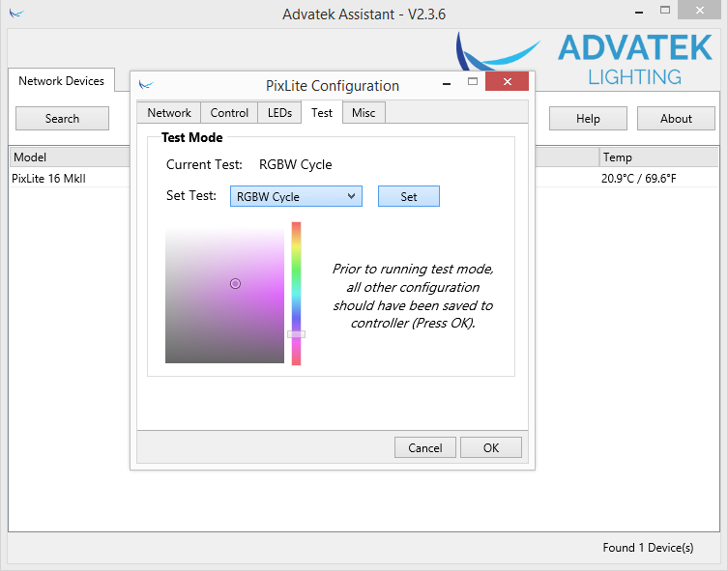Click the Found 1 Device(s) status text
The width and height of the screenshot is (728, 571).
(x=648, y=548)
